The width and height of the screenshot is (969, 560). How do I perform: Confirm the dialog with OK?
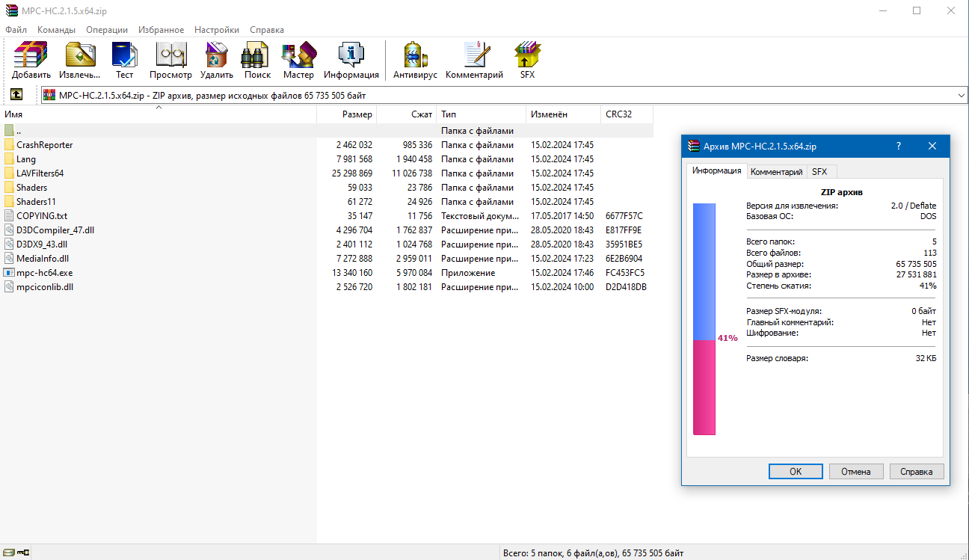[796, 472]
